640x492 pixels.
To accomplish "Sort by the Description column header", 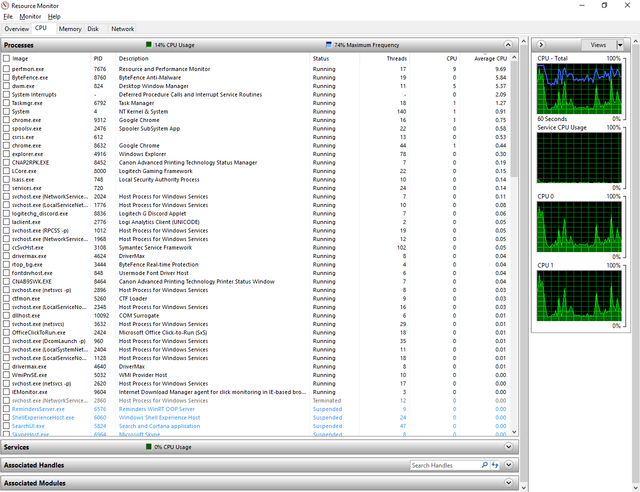I will (x=213, y=59).
